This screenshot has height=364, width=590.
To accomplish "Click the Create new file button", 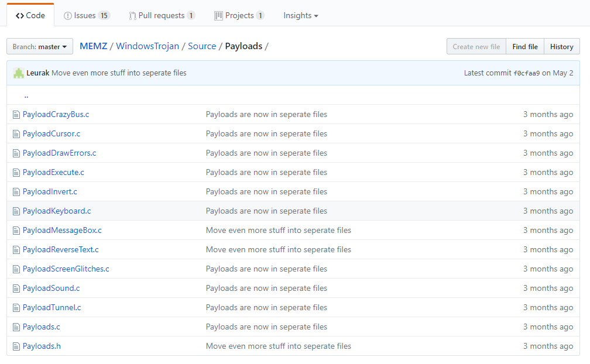I will point(476,47).
